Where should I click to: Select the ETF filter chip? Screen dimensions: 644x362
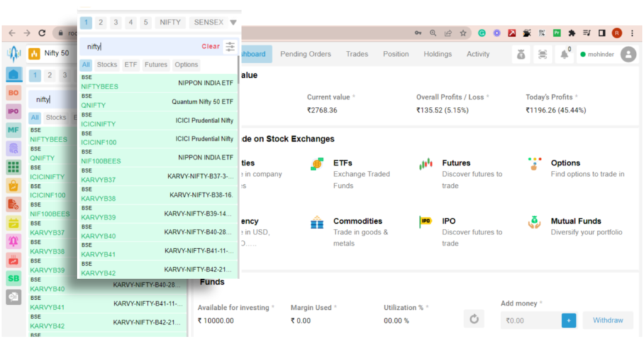click(x=130, y=64)
